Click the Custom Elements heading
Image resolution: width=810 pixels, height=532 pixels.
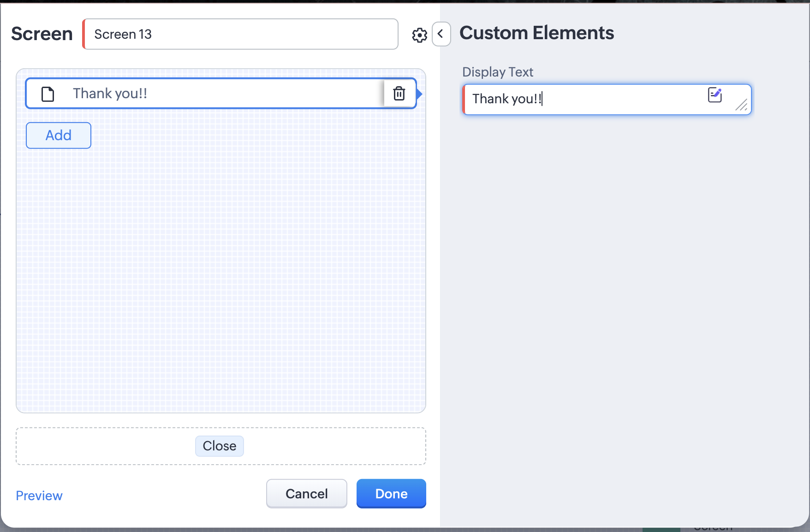click(536, 33)
